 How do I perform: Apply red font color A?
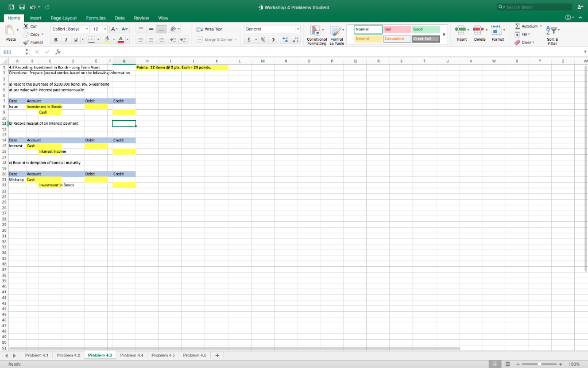(121, 40)
